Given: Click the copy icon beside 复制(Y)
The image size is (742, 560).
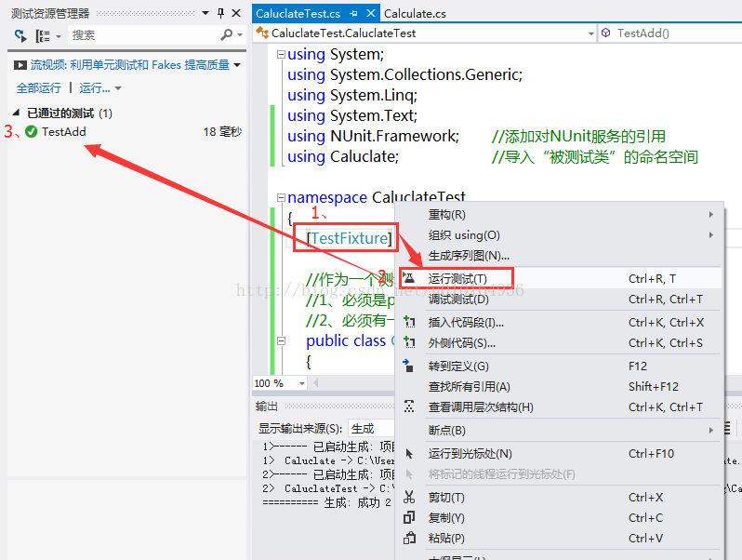Looking at the screenshot, I should (x=409, y=517).
